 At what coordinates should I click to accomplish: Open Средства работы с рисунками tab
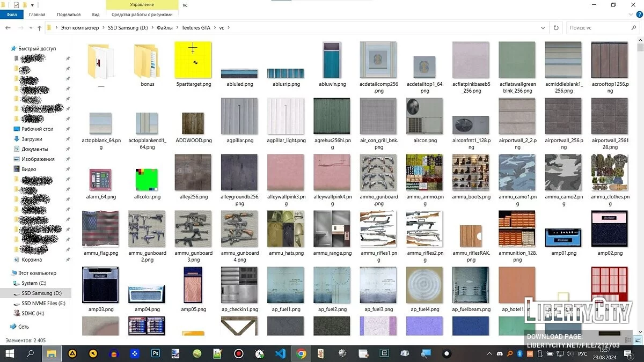(142, 15)
